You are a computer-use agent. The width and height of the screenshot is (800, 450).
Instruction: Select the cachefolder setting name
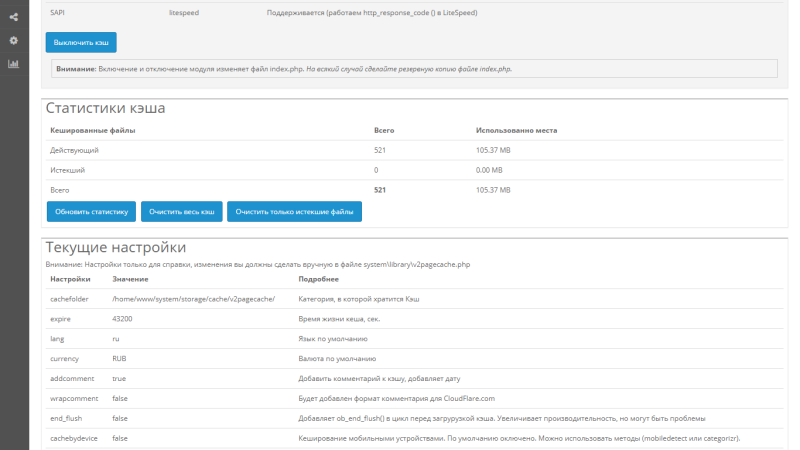(69, 299)
